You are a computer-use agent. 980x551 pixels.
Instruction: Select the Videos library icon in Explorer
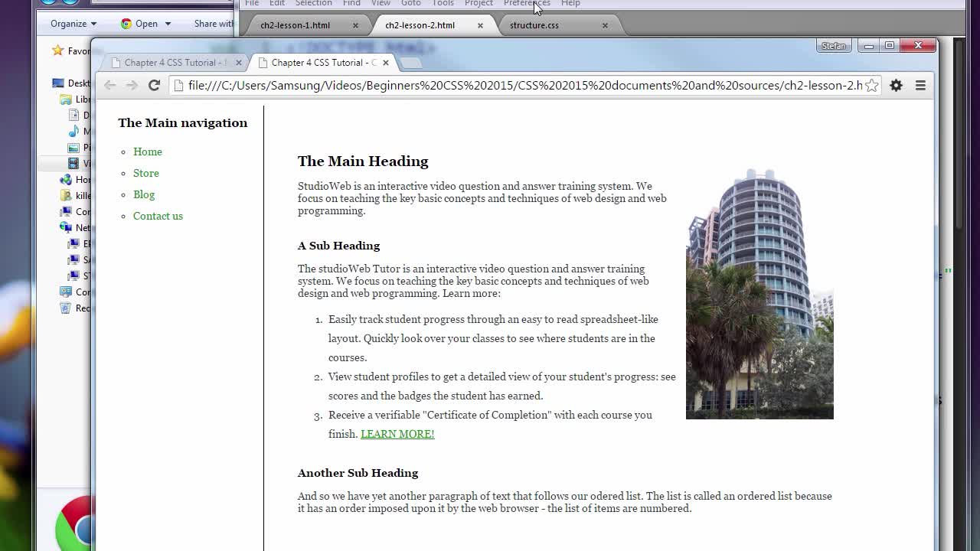point(73,164)
